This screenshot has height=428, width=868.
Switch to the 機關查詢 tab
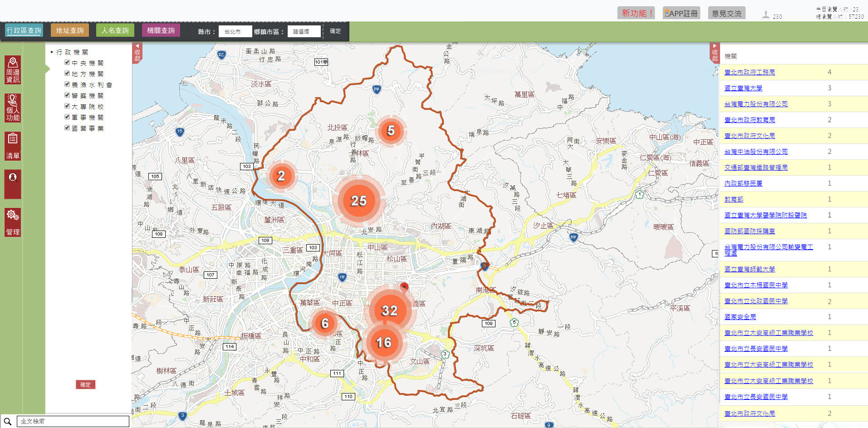coord(161,30)
